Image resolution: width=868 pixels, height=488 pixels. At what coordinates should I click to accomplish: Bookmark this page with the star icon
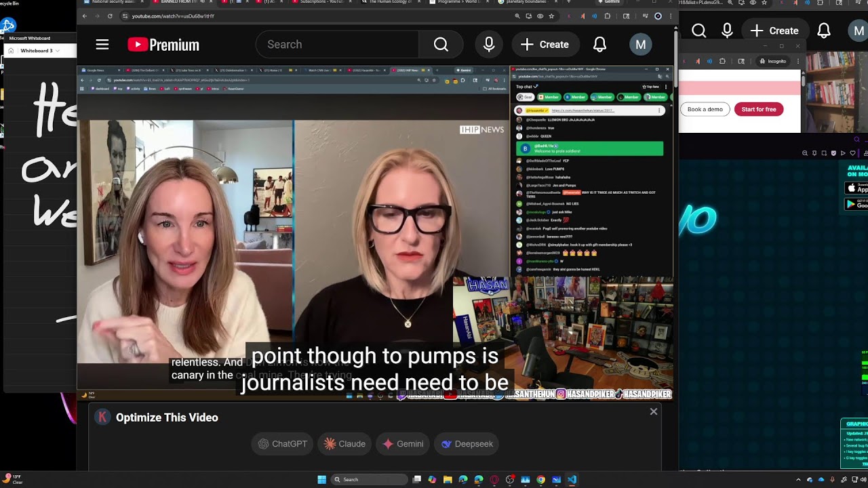point(551,16)
